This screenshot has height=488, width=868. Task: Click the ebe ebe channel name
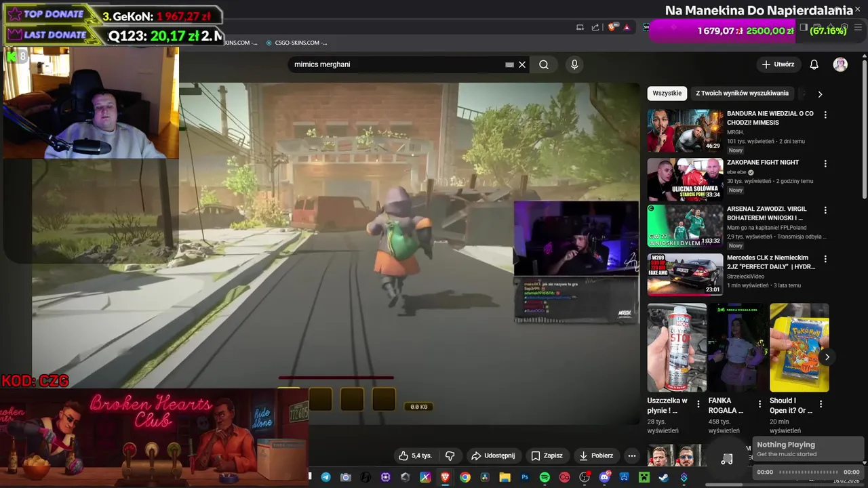(736, 172)
